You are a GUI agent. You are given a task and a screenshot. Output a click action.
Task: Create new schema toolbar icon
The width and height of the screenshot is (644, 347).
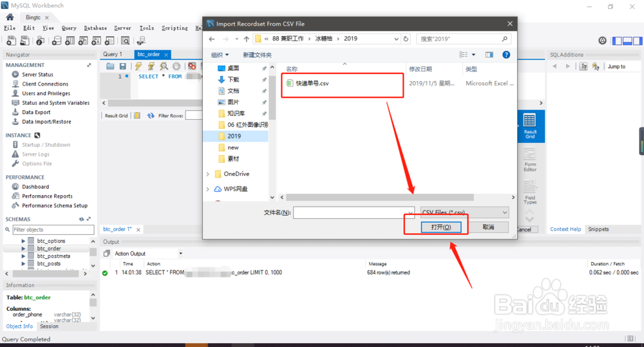pos(57,41)
